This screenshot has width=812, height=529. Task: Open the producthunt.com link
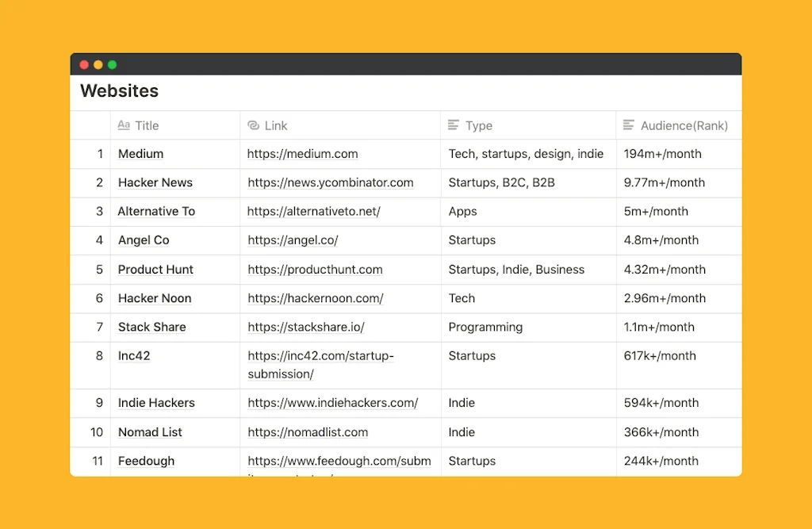[x=314, y=269]
